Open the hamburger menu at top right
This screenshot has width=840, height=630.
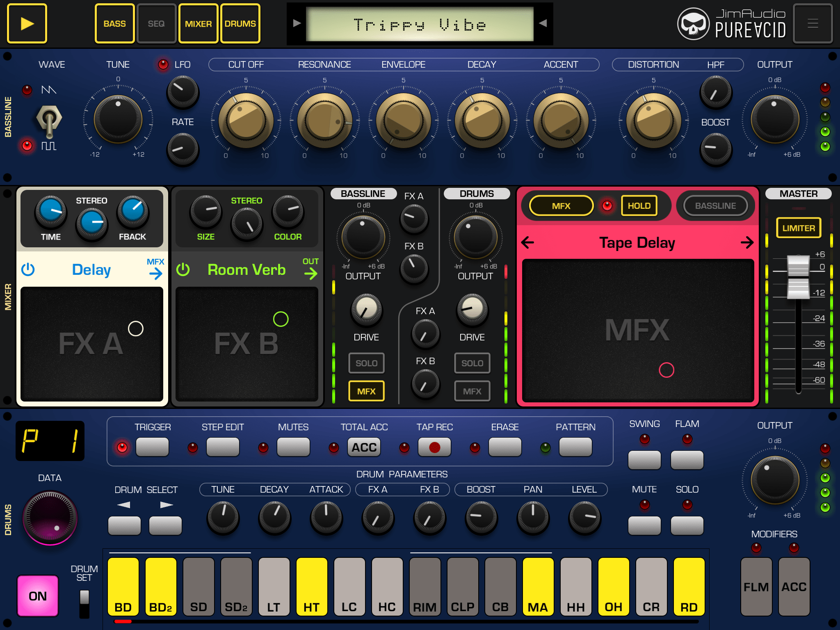813,23
